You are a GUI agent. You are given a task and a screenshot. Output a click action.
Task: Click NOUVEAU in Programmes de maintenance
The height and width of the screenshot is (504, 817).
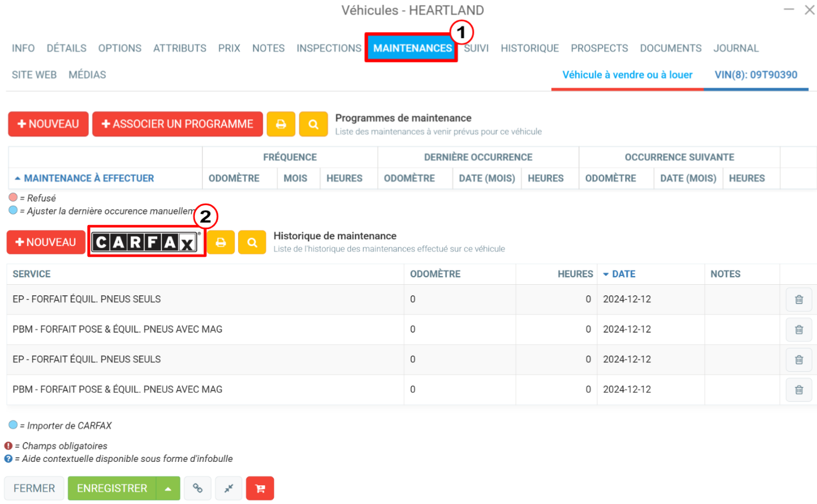point(48,124)
